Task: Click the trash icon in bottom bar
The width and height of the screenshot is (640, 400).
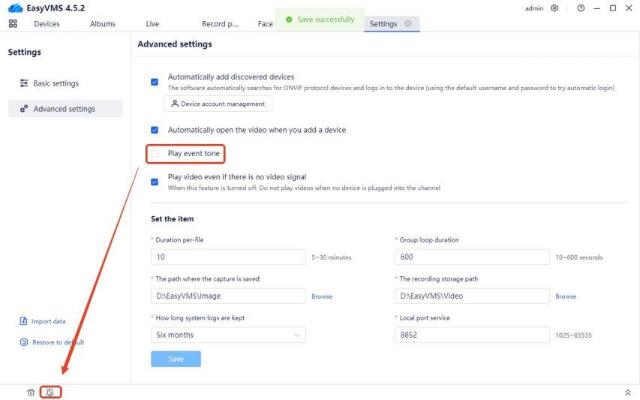Action: 31,392
